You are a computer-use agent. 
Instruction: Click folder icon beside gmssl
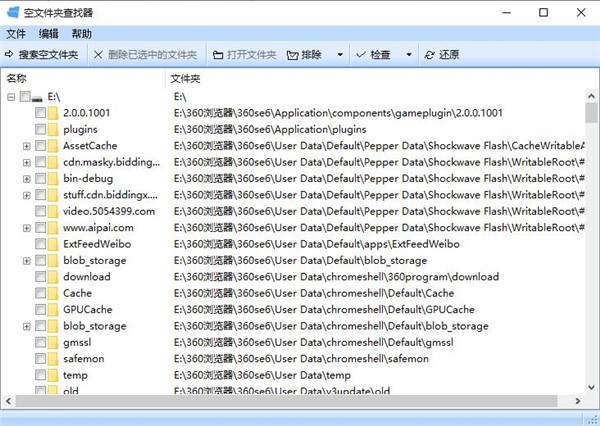tap(53, 343)
